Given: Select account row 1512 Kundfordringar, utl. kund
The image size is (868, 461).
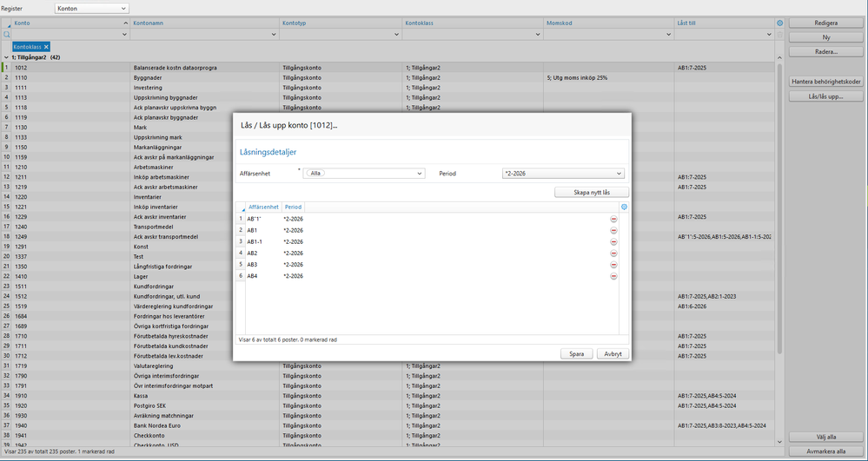Looking at the screenshot, I should point(388,297).
